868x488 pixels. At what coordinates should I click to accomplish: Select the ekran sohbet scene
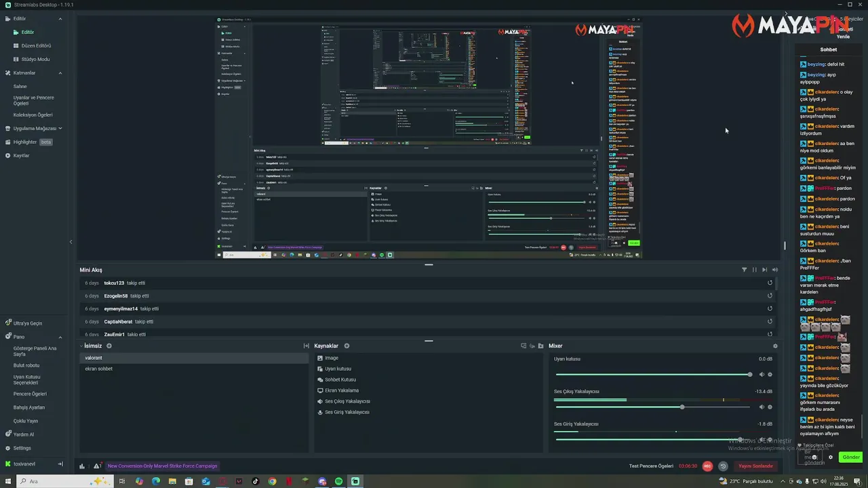click(x=194, y=369)
